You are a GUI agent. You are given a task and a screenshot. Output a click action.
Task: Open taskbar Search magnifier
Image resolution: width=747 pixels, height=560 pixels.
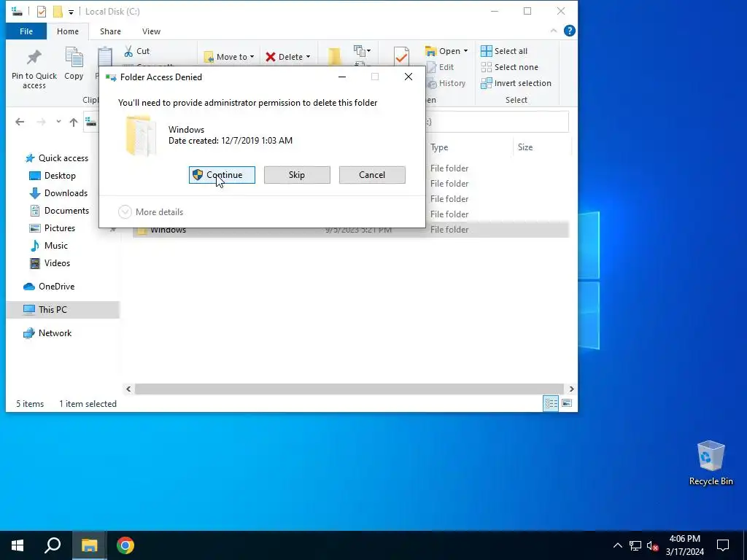tap(53, 545)
